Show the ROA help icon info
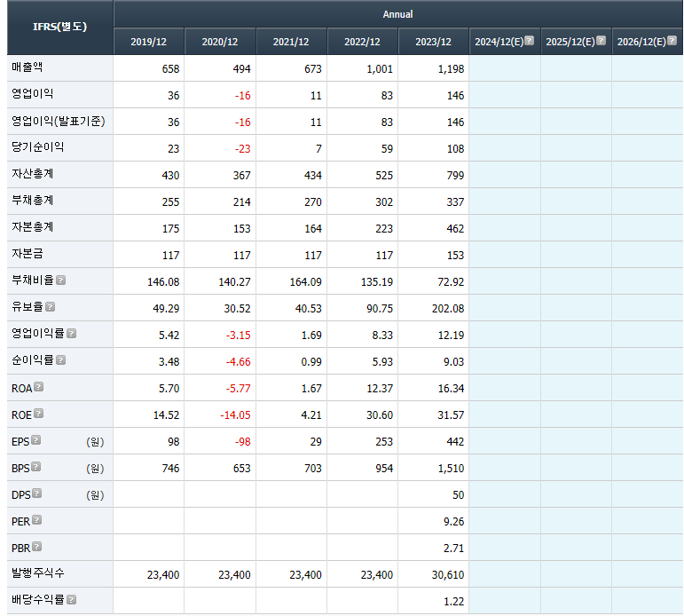Viewport: 684px width, 616px height. (39, 387)
